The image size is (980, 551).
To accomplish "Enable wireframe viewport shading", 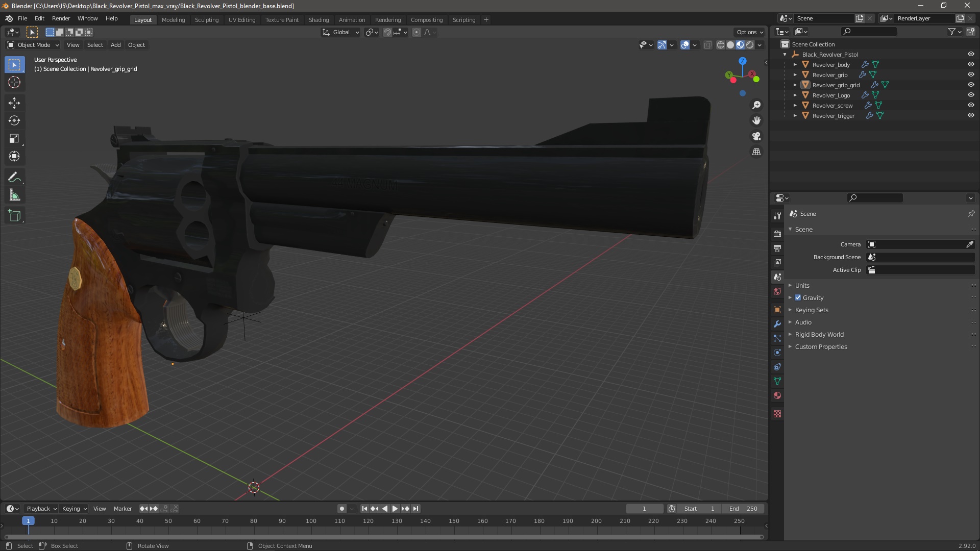I will (x=721, y=45).
